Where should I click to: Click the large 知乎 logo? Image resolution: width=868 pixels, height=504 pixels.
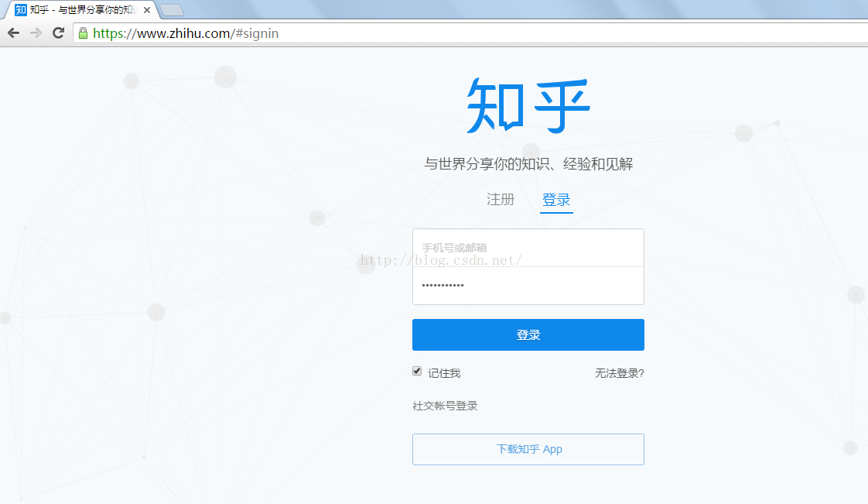pyautogui.click(x=528, y=105)
